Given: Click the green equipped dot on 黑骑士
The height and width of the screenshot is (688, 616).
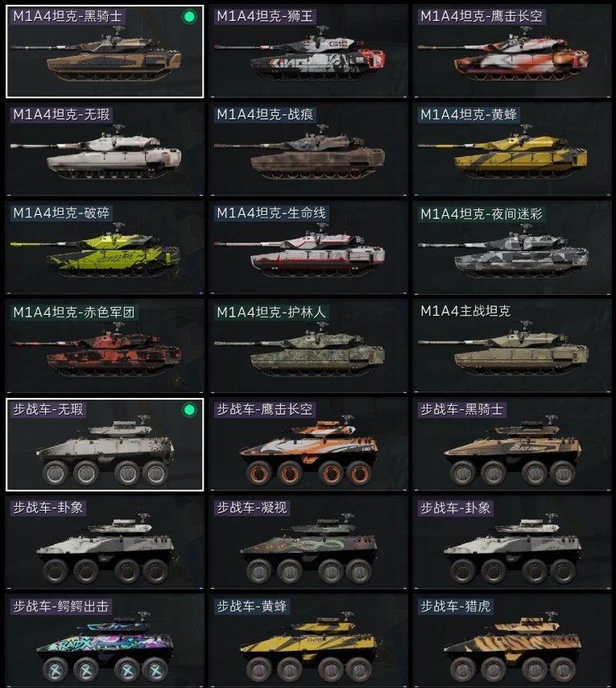Looking at the screenshot, I should tap(189, 17).
